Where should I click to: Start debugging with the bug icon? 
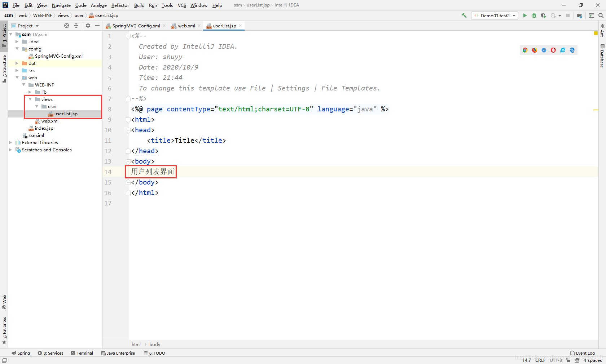(x=534, y=15)
